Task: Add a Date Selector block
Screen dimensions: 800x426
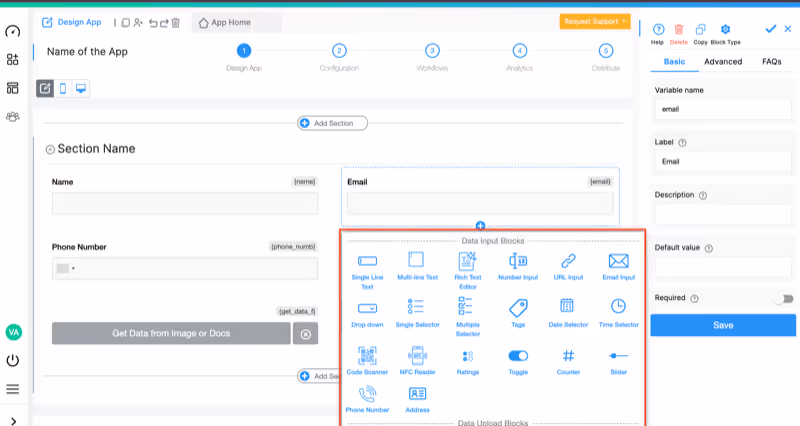Action: point(568,313)
